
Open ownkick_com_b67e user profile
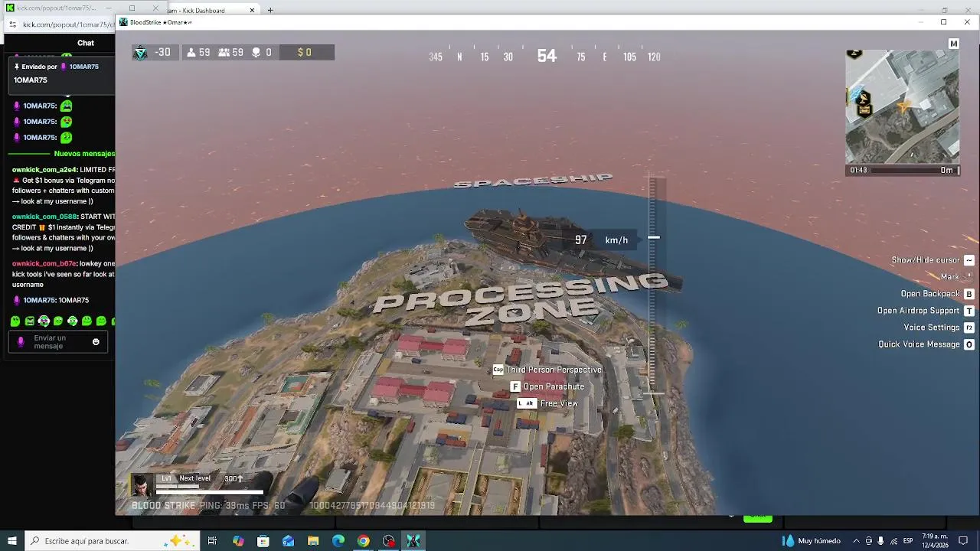point(44,263)
